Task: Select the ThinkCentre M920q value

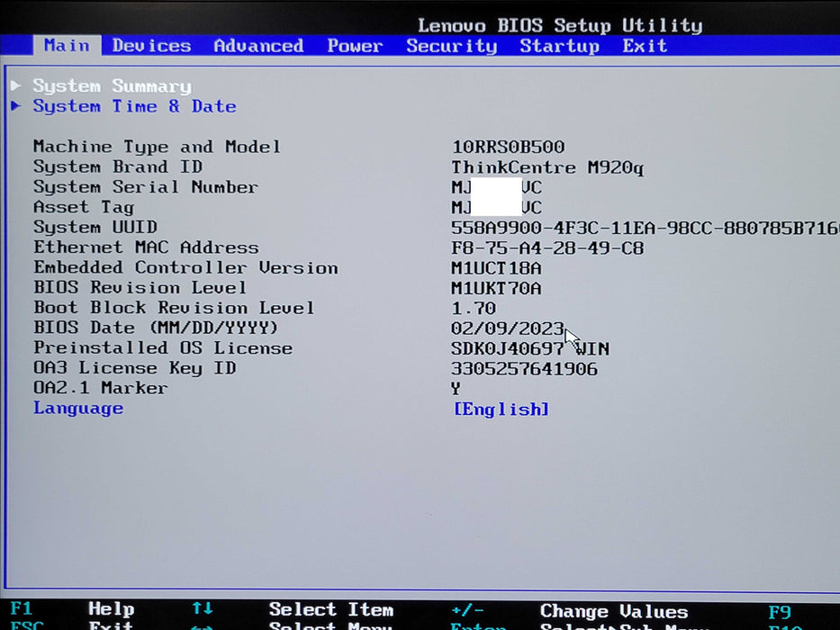Action: click(x=547, y=167)
